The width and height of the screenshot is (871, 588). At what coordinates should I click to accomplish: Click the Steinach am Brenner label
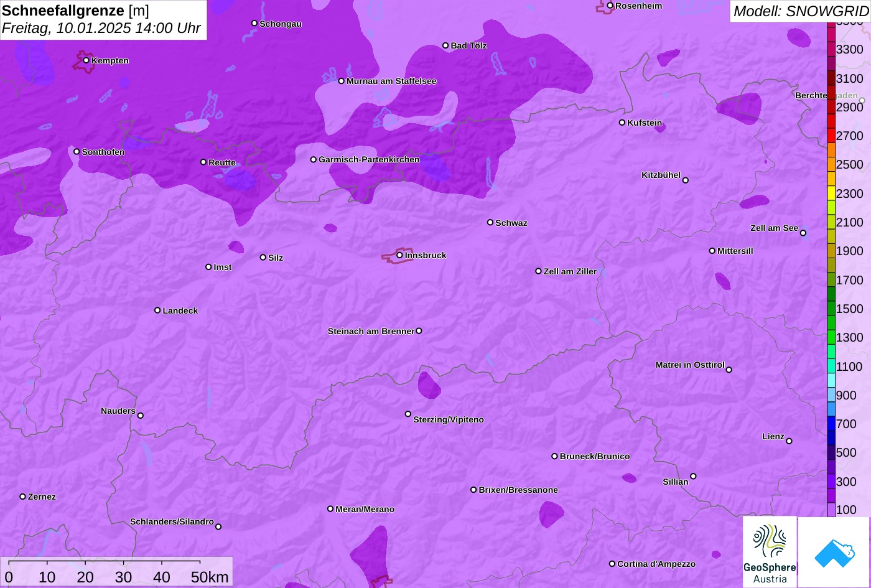[x=371, y=332]
